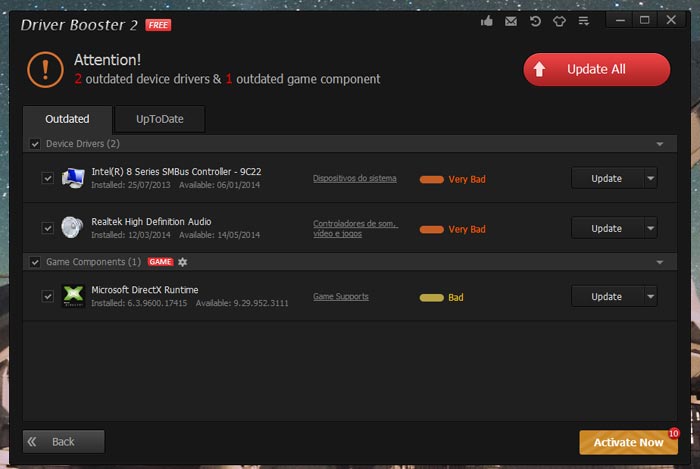Collapse the Device Drivers section
This screenshot has height=469, width=700.
click(659, 144)
